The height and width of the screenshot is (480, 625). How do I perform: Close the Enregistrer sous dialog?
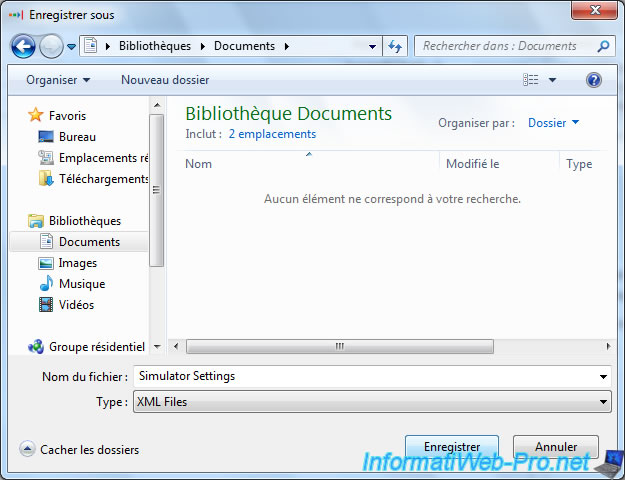pyautogui.click(x=595, y=10)
